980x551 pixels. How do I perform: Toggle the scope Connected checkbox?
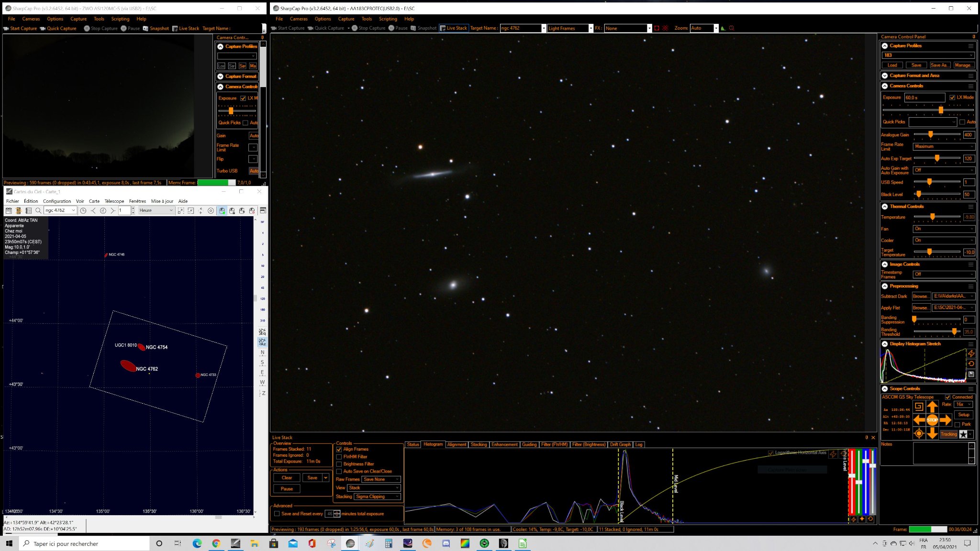[947, 397]
